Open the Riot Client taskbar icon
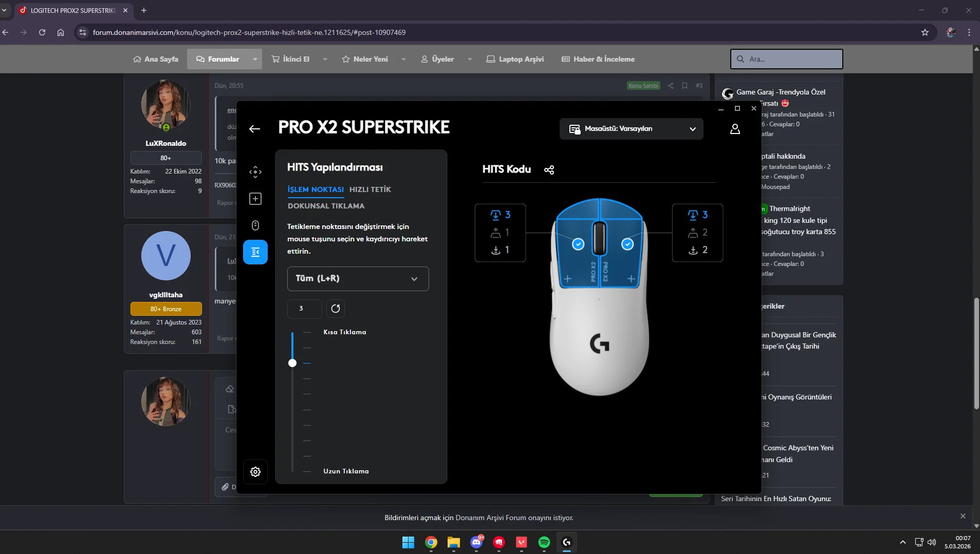The height and width of the screenshot is (554, 980). tap(499, 542)
